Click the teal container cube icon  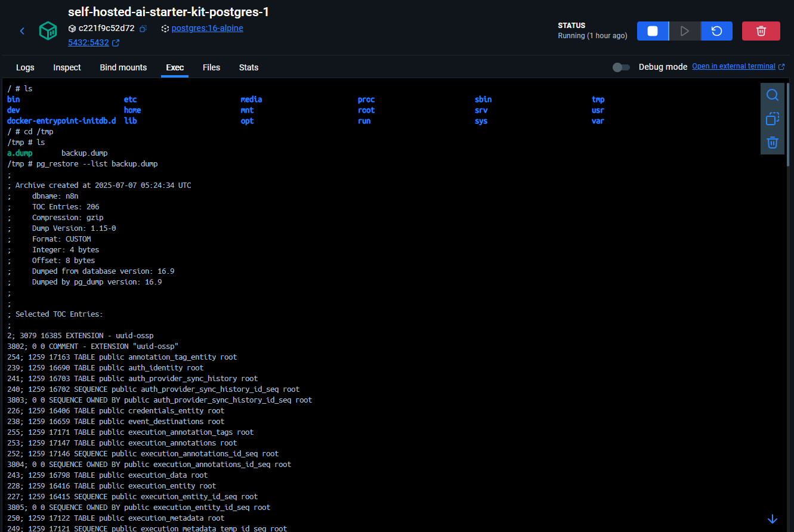(48, 31)
